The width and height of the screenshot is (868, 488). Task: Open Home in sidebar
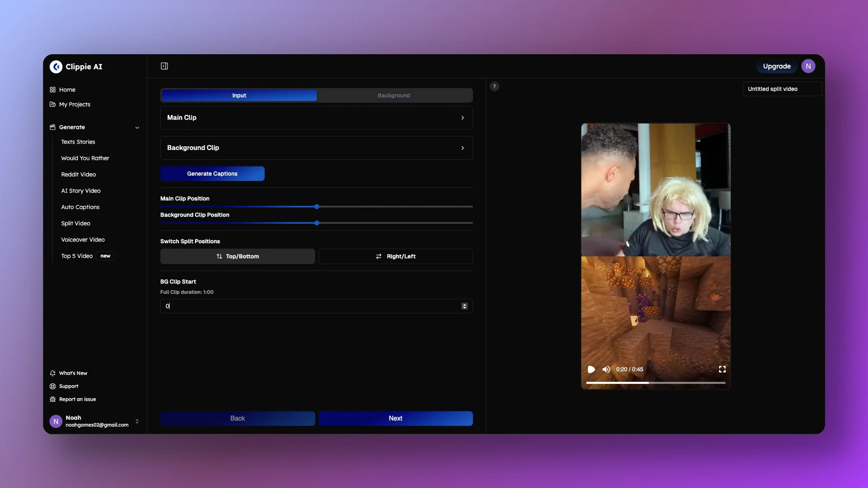click(67, 90)
